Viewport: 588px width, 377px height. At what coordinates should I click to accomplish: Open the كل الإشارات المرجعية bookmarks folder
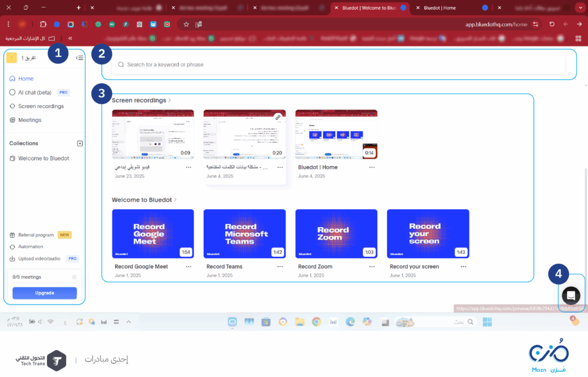tap(30, 39)
